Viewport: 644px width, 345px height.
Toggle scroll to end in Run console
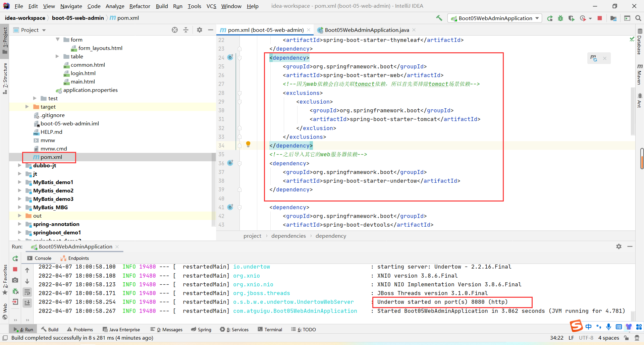click(x=27, y=303)
